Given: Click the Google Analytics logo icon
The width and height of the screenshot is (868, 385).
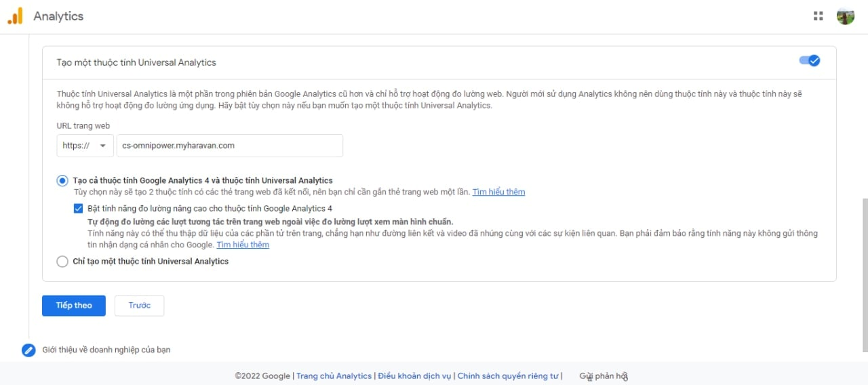Looking at the screenshot, I should (x=15, y=16).
